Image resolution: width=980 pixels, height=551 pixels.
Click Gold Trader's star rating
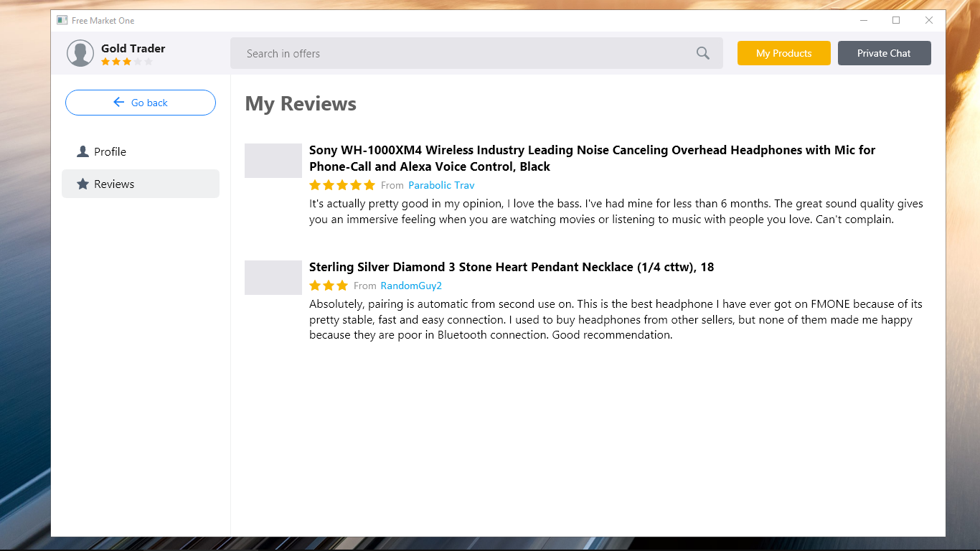pos(127,62)
